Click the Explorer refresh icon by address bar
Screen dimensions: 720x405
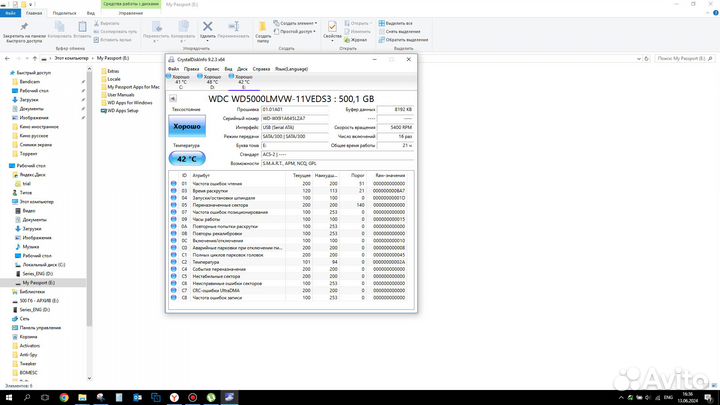tap(647, 58)
